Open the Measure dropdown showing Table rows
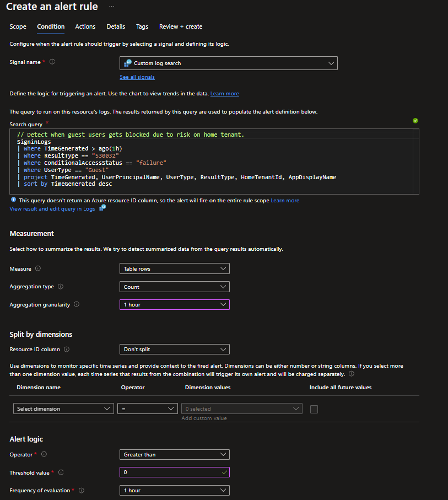 coord(174,268)
